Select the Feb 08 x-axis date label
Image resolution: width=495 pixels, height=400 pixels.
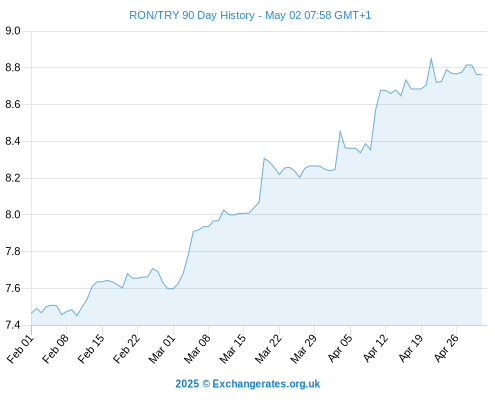point(56,349)
